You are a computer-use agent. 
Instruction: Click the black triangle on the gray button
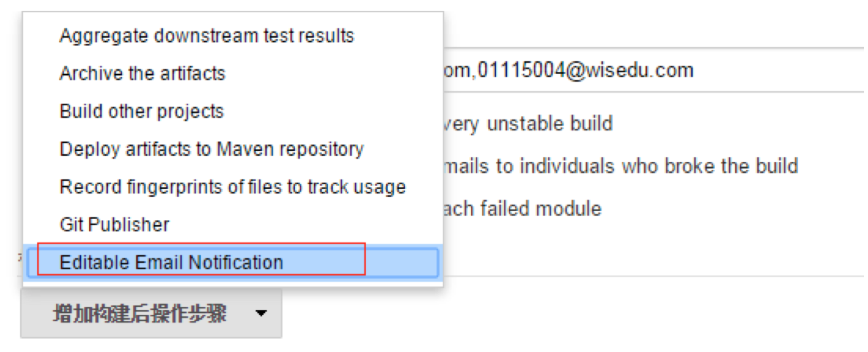click(x=261, y=314)
